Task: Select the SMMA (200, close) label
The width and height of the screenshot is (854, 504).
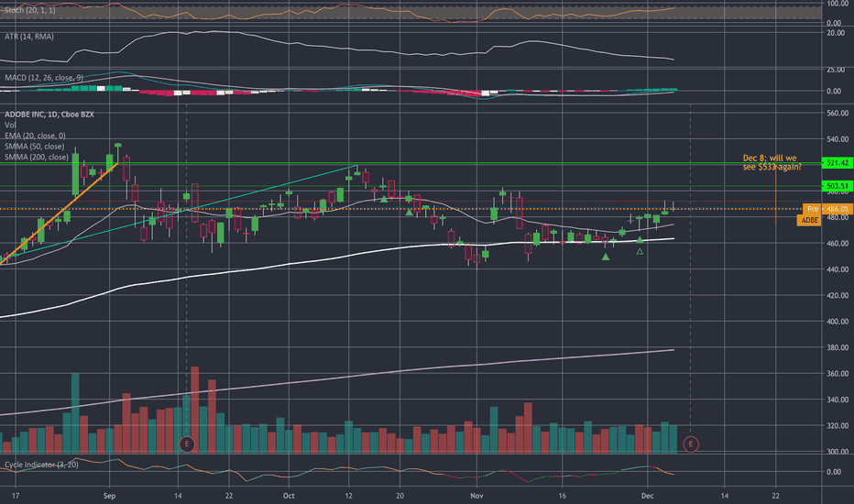Action: (37, 157)
